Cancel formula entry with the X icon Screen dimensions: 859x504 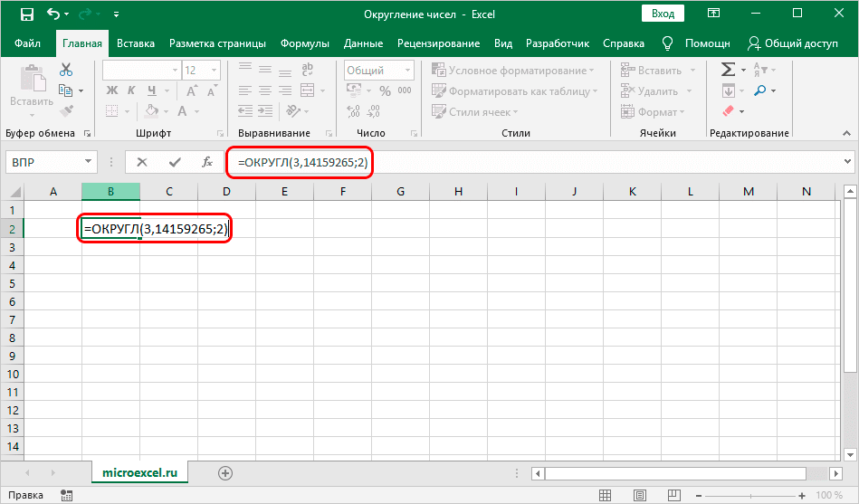142,162
